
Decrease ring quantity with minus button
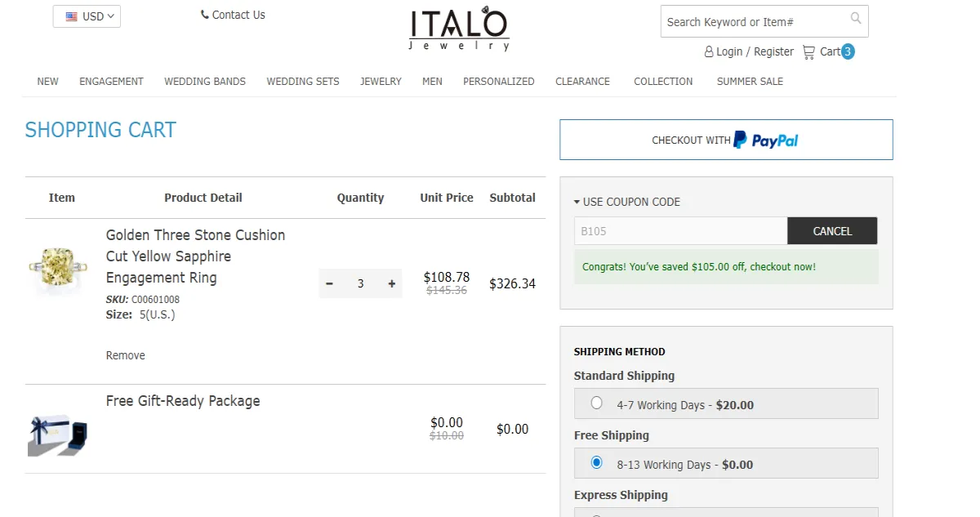pyautogui.click(x=330, y=283)
